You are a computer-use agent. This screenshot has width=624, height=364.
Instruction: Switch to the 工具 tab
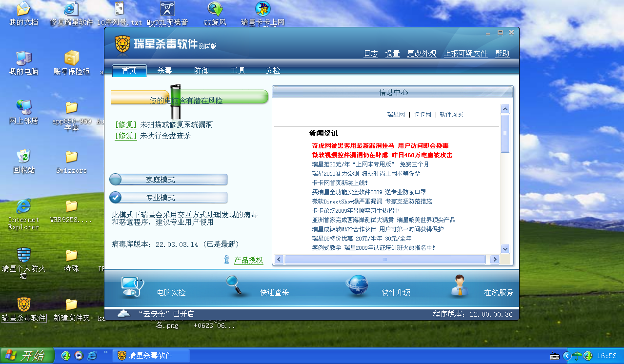238,70
